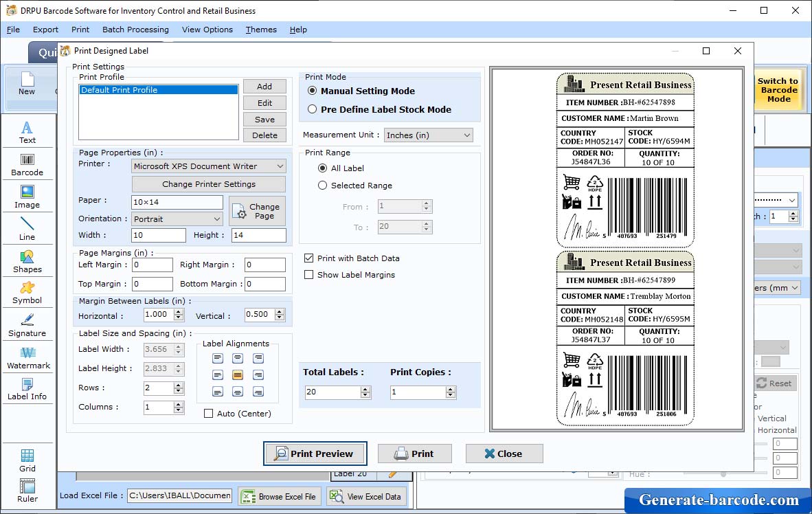The image size is (812, 514).
Task: Open the File menu
Action: (13, 30)
